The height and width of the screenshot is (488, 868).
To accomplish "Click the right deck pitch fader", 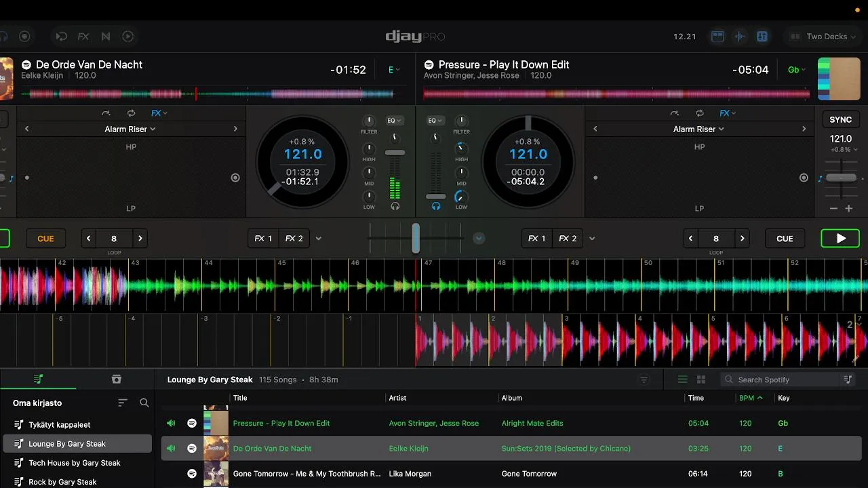I will click(841, 178).
